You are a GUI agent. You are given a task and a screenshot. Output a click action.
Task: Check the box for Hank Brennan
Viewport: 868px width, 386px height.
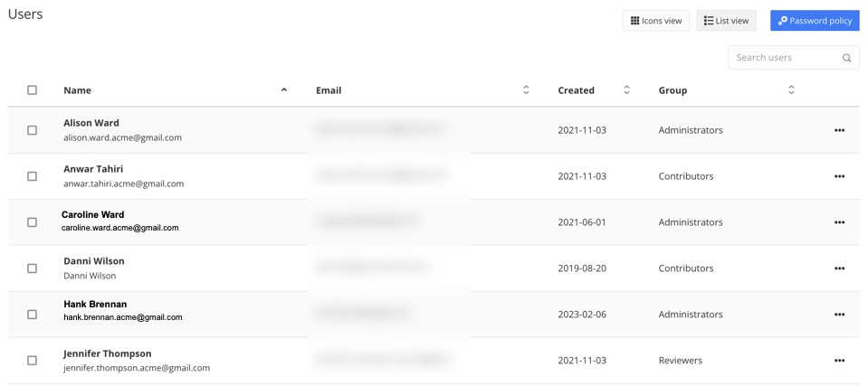(x=33, y=315)
